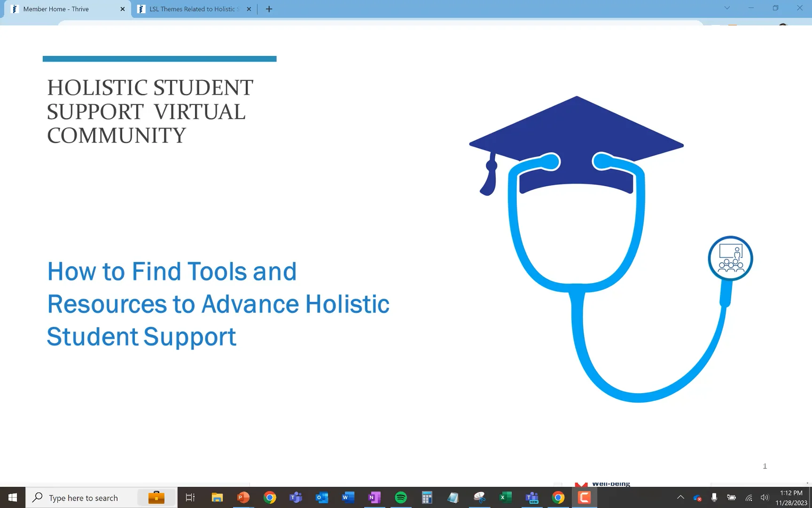Image resolution: width=812 pixels, height=508 pixels.
Task: Launch Excel from the taskbar
Action: click(505, 497)
